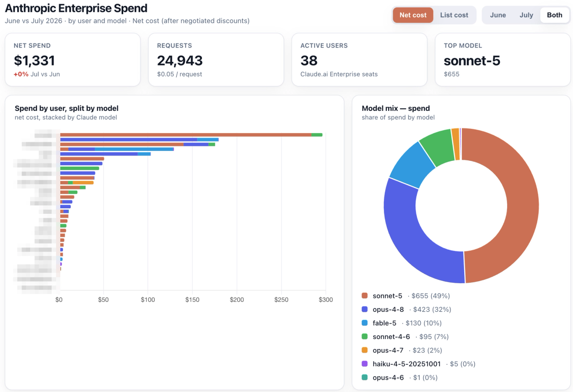The height and width of the screenshot is (392, 573).
Task: Open the Top Model sonnet-5 card
Action: pyautogui.click(x=502, y=60)
